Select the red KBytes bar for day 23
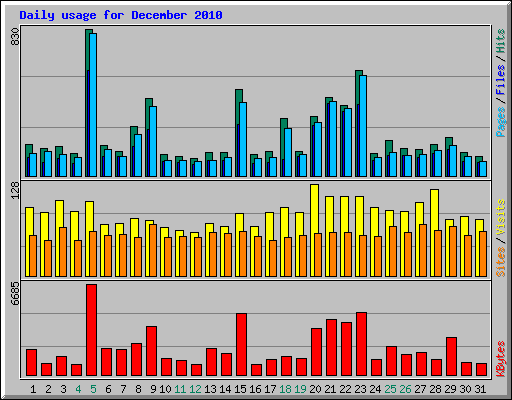The image size is (512, 400). coord(362,344)
